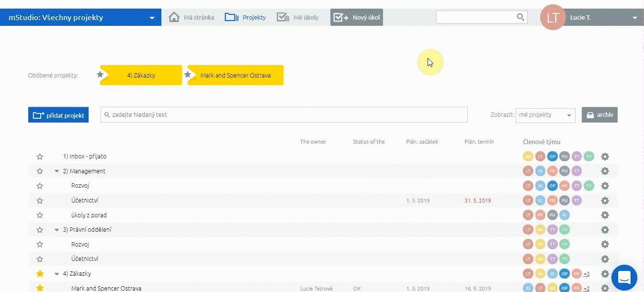Viewport: 644px width, 292px height.
Task: Star the 1) Inbox - přijato project
Action: pos(40,157)
